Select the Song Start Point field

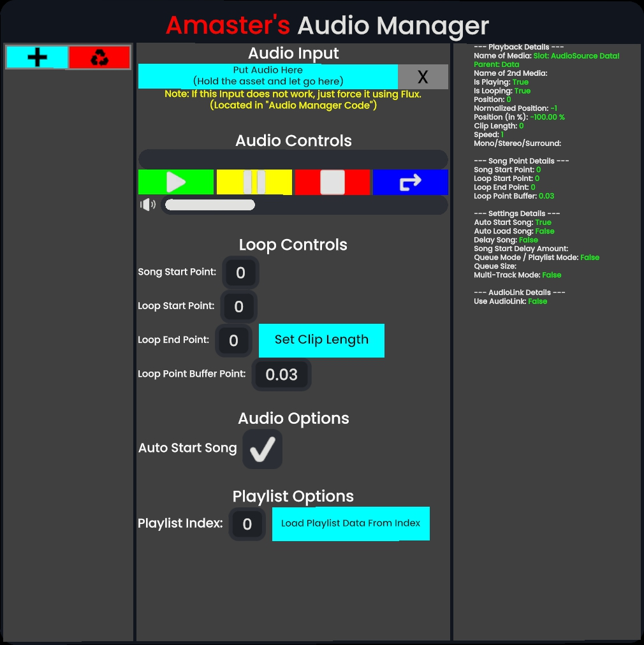point(240,273)
